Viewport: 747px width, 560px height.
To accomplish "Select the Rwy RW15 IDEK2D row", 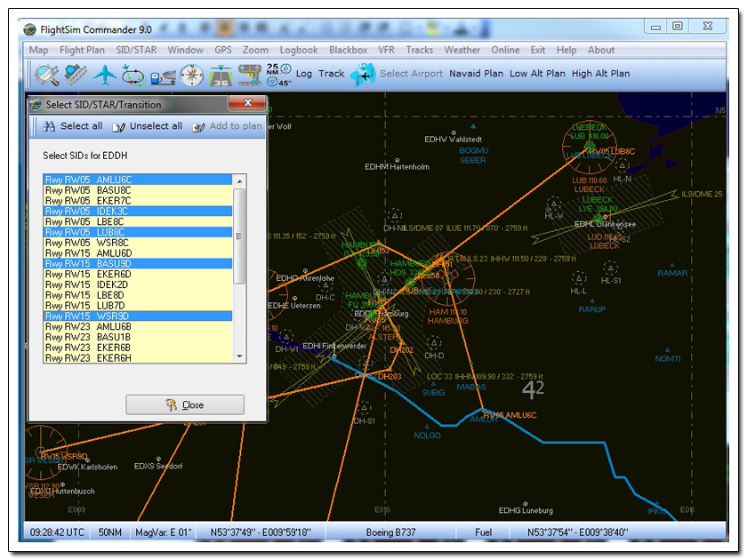I will [x=138, y=284].
